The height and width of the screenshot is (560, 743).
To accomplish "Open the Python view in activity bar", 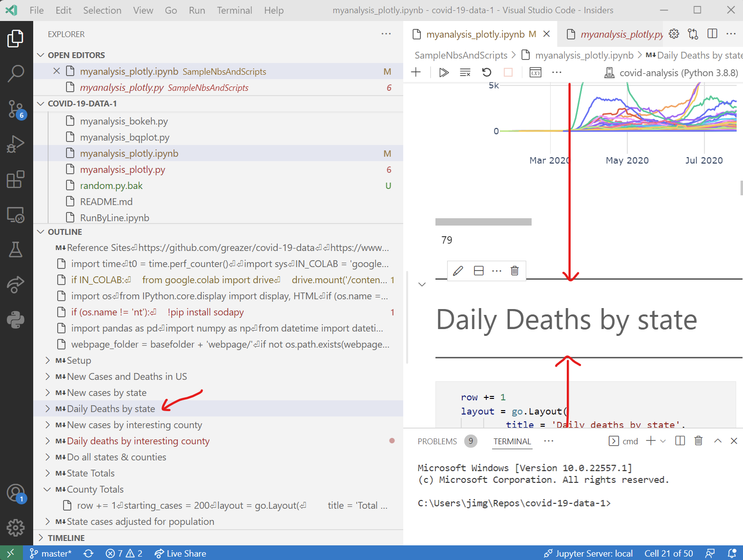I will (x=16, y=320).
